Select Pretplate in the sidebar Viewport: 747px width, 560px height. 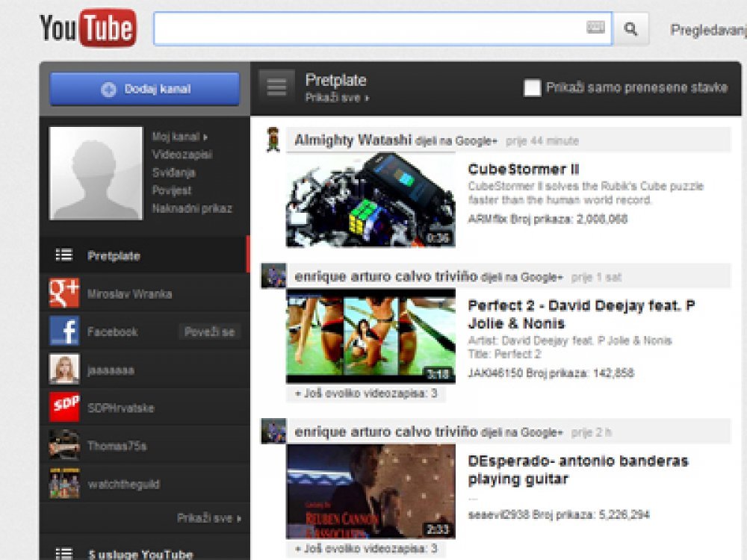(x=144, y=255)
